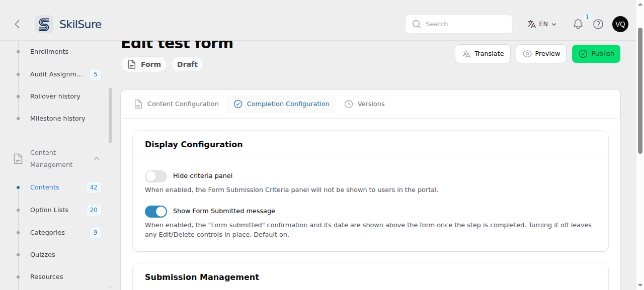This screenshot has width=644, height=290.
Task: Click the language translate icon near EN
Action: (x=532, y=24)
